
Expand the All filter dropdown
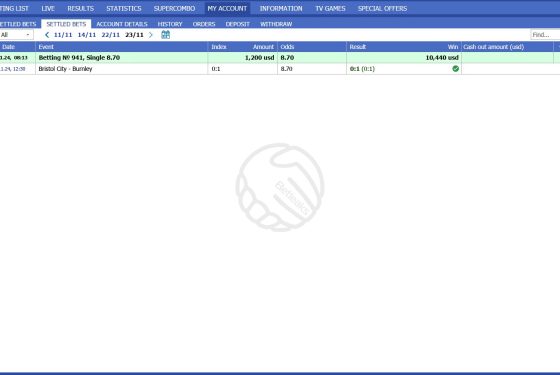(x=16, y=35)
